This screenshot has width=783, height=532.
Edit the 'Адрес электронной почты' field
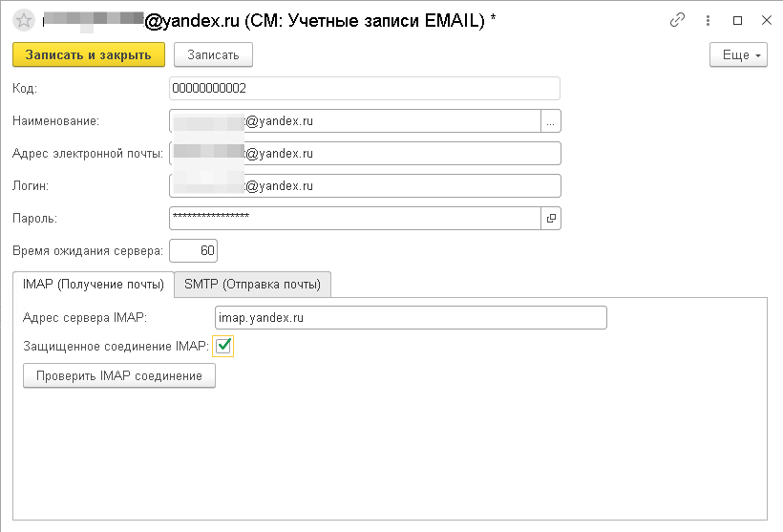point(365,154)
